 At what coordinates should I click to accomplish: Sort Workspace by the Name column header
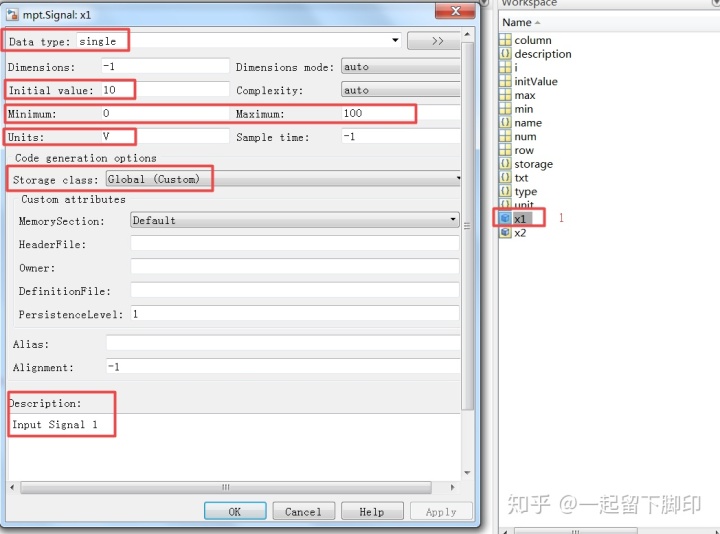coord(517,22)
